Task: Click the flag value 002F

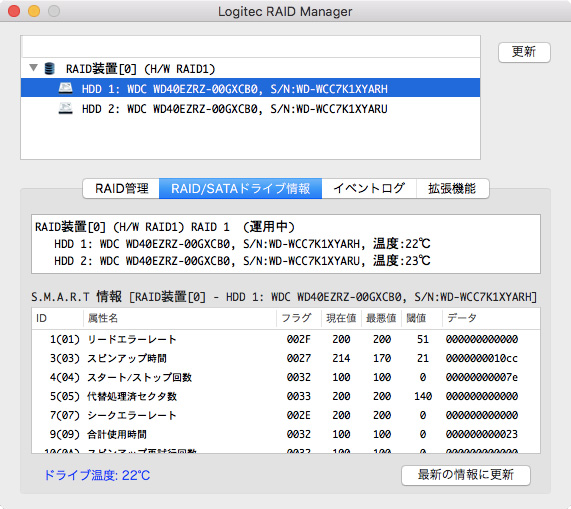Action: (299, 339)
